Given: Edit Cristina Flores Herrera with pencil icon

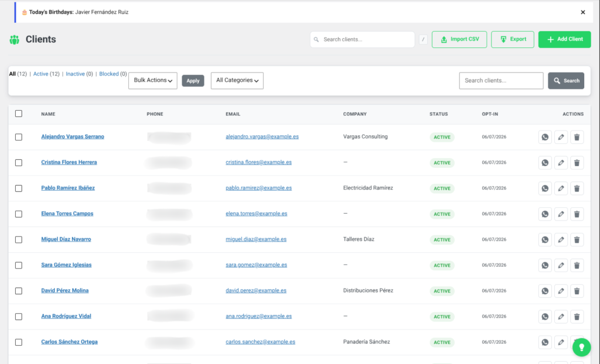Looking at the screenshot, I should pyautogui.click(x=561, y=163).
